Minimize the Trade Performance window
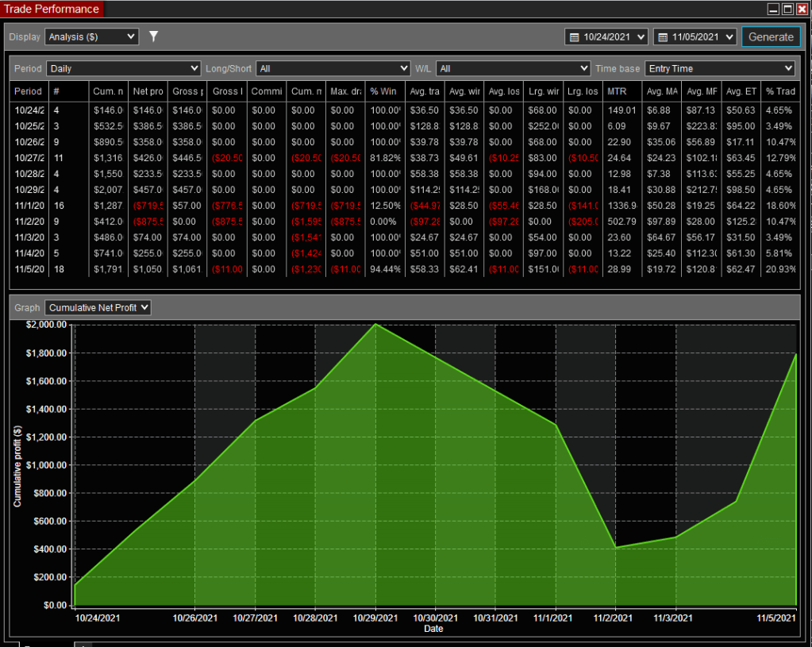The image size is (812, 647). [773, 10]
